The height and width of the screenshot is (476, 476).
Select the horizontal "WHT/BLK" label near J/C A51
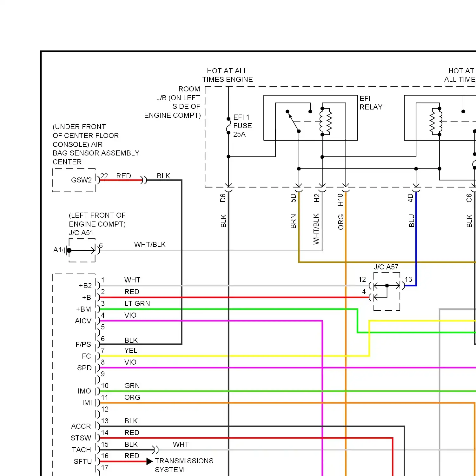click(x=150, y=244)
